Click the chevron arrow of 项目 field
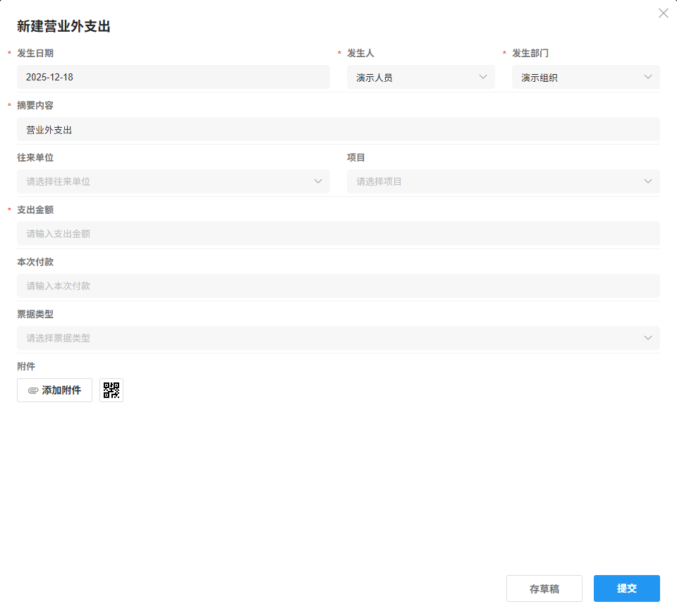The width and height of the screenshot is (677, 616). [647, 181]
